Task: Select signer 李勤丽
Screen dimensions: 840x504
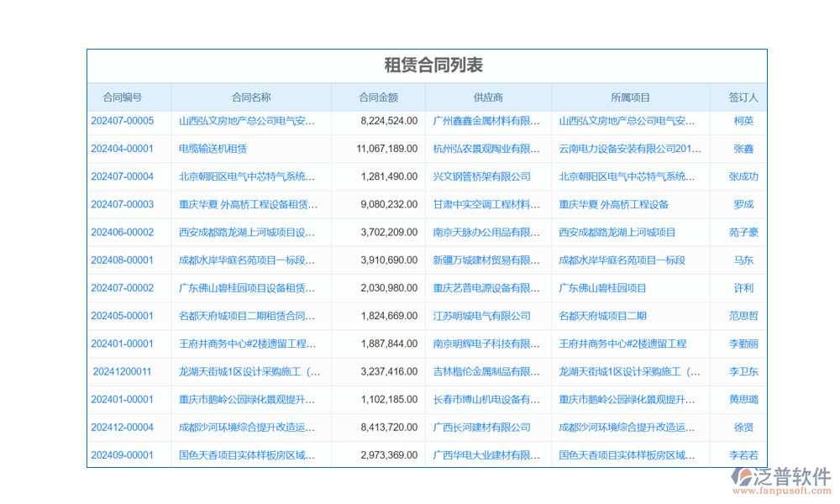Action: [743, 344]
